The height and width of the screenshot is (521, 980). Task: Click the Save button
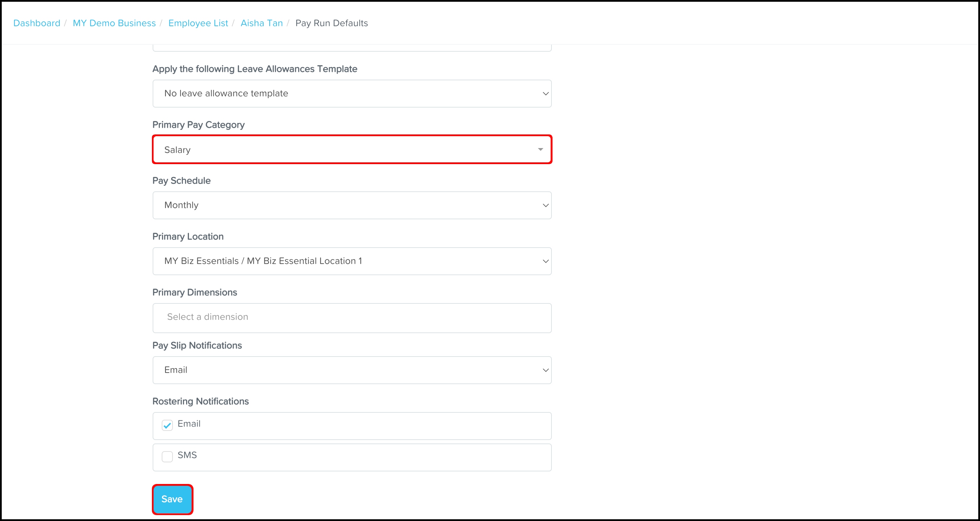coord(172,499)
